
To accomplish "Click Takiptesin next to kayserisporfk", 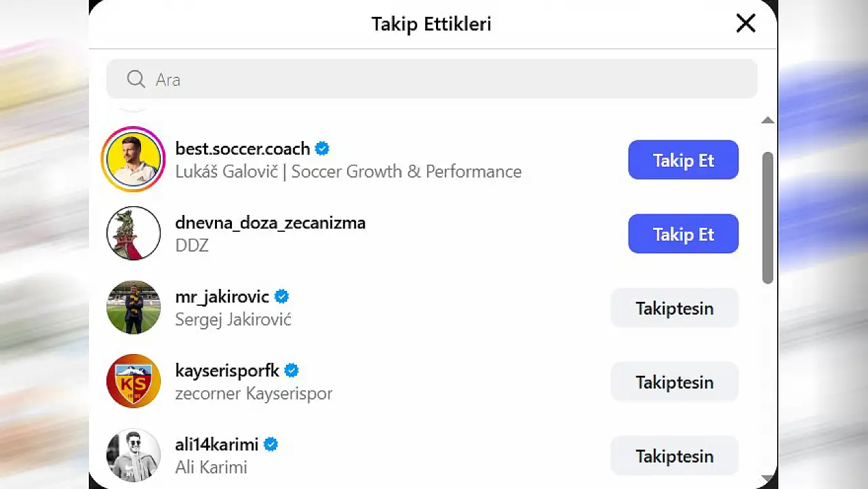I will (x=674, y=382).
